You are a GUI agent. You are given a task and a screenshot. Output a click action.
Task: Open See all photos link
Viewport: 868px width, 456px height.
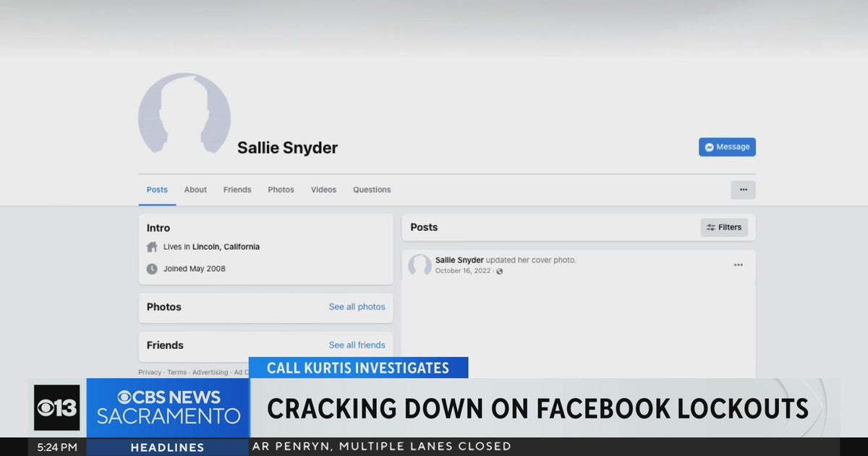click(357, 307)
